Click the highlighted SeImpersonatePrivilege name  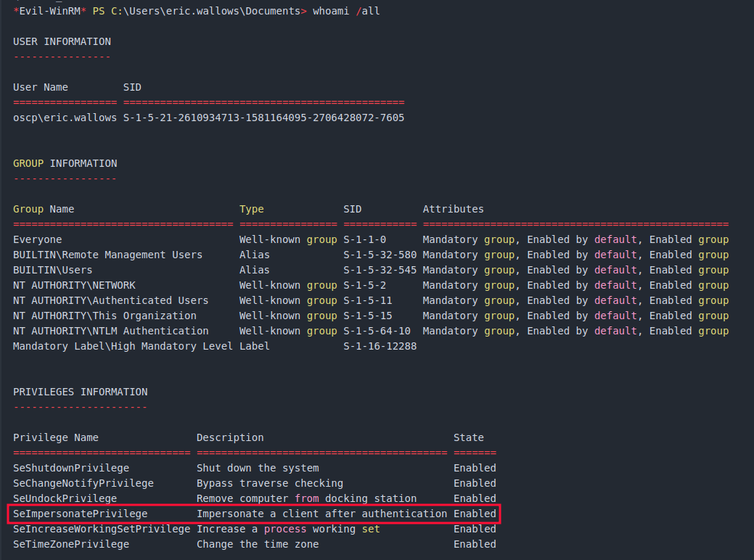pyautogui.click(x=80, y=514)
